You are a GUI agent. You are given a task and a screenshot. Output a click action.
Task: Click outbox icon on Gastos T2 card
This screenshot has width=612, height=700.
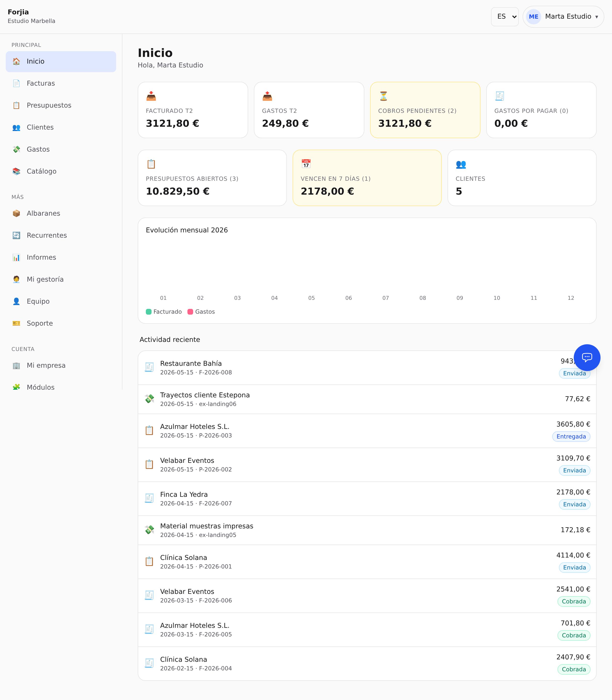[x=267, y=96]
